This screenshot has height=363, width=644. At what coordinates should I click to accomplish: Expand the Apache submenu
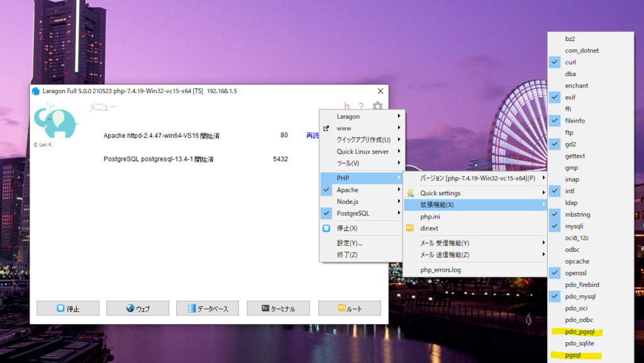pos(362,190)
